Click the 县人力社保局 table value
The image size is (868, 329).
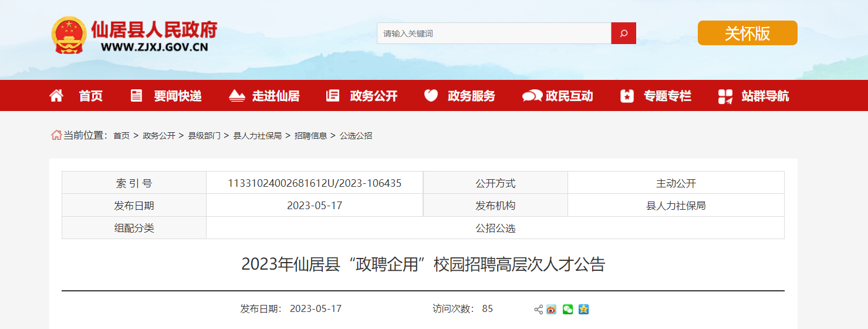coord(676,206)
